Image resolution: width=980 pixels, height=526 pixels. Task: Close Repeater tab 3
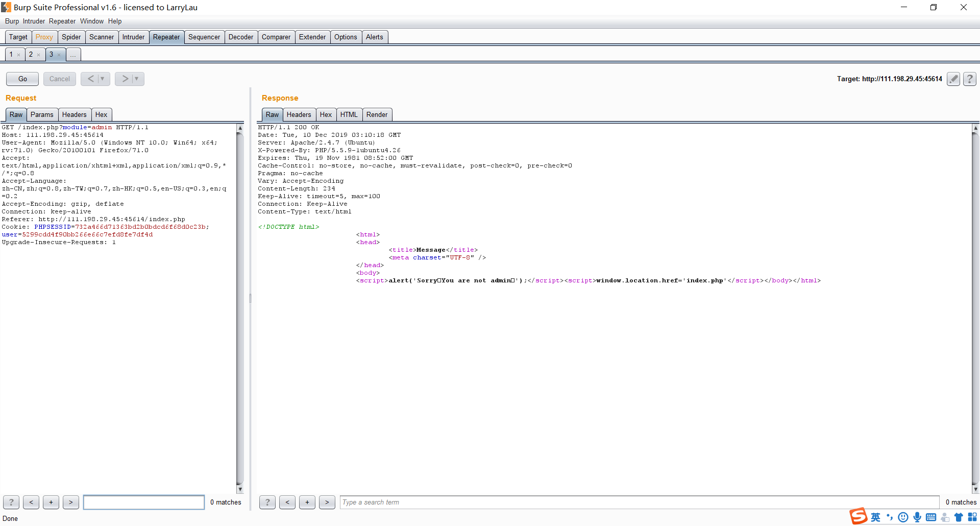point(59,55)
